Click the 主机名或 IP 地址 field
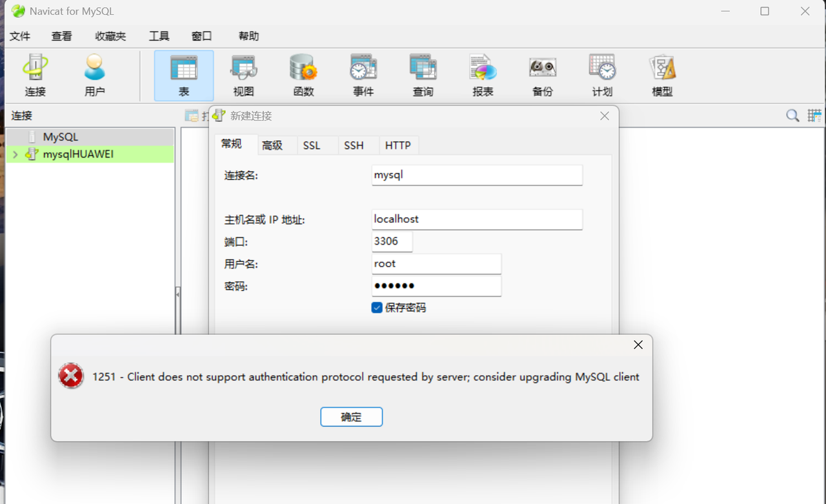This screenshot has width=826, height=504. coord(477,219)
